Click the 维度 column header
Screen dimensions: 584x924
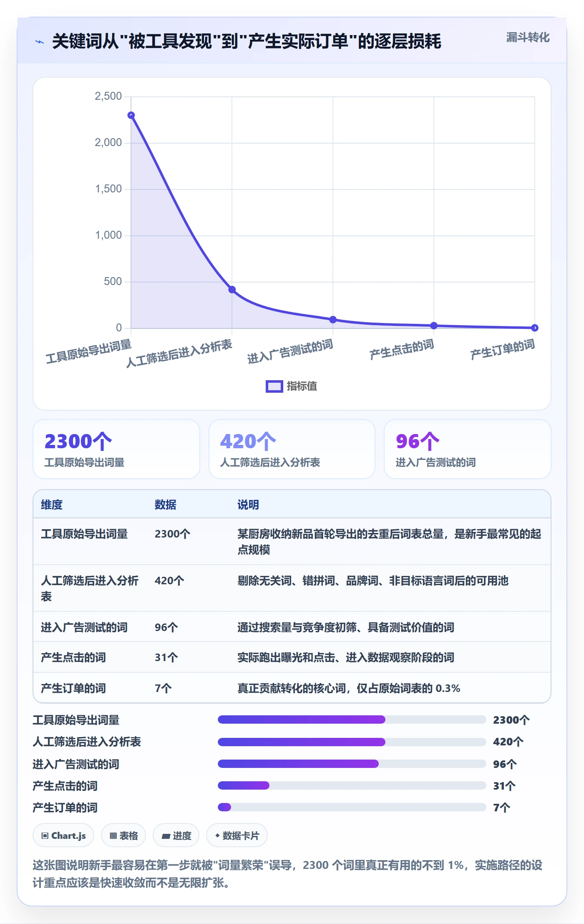click(x=52, y=505)
